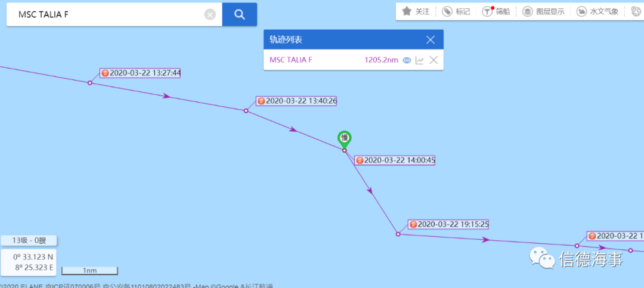Image resolution: width=644 pixels, height=288 pixels.
Task: Clear the MSC TALIA F search text
Action: click(x=210, y=15)
